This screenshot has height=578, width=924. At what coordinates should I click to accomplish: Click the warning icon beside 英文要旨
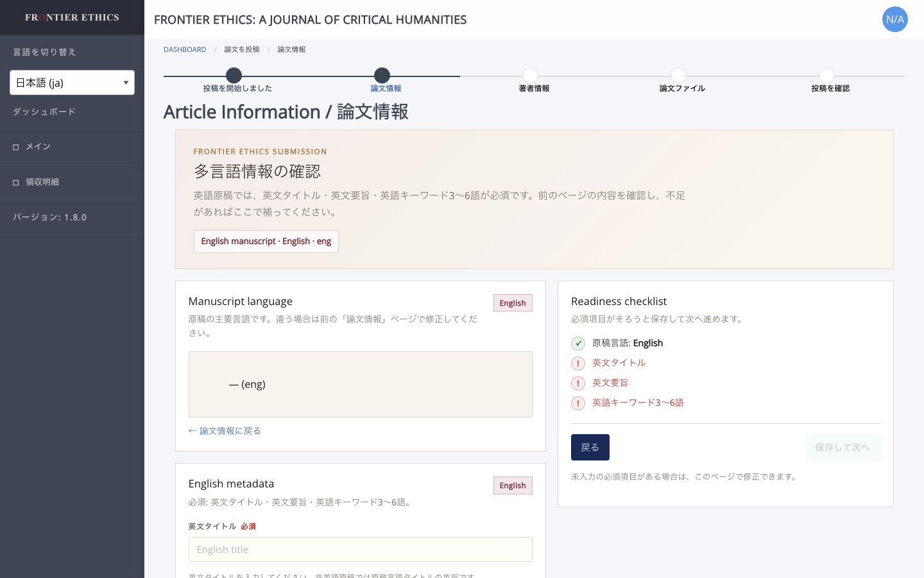pos(578,383)
